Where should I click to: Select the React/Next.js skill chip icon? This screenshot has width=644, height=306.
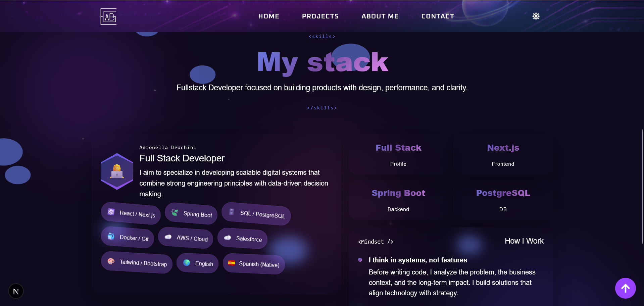point(111,212)
